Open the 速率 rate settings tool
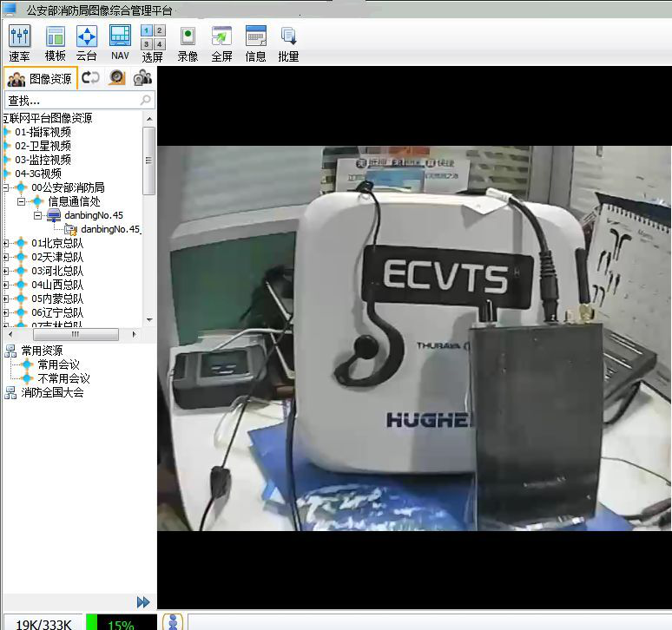 [x=19, y=43]
